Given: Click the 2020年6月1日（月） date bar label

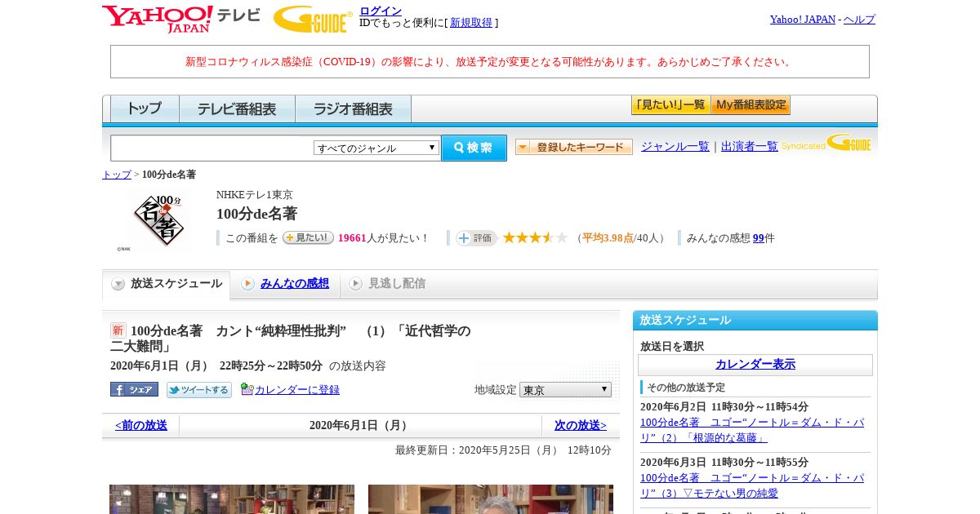Looking at the screenshot, I should [x=360, y=425].
